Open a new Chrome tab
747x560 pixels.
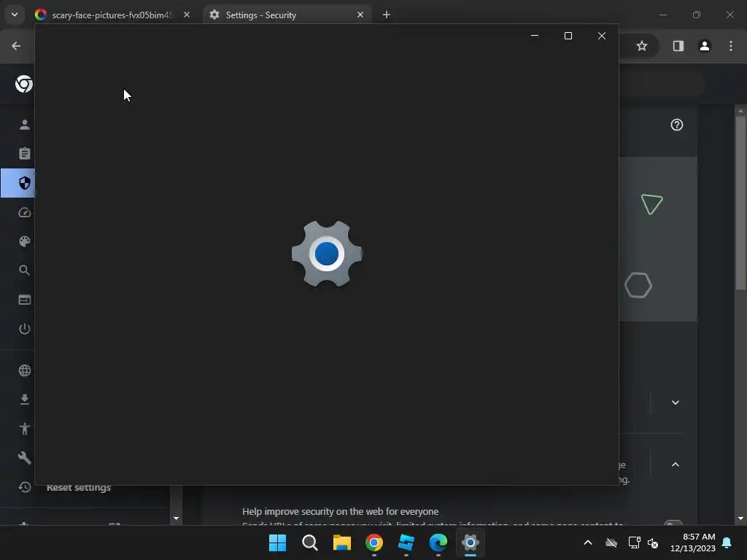click(x=387, y=15)
